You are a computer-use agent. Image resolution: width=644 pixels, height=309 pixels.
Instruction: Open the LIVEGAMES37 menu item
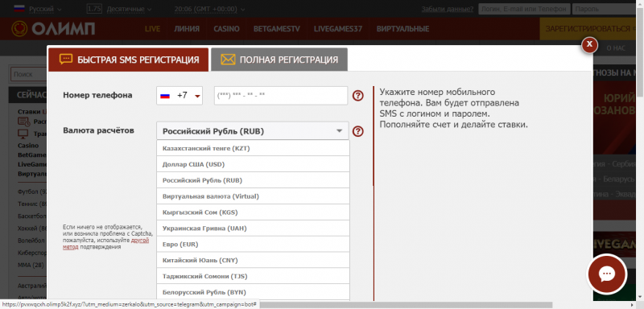pos(338,29)
